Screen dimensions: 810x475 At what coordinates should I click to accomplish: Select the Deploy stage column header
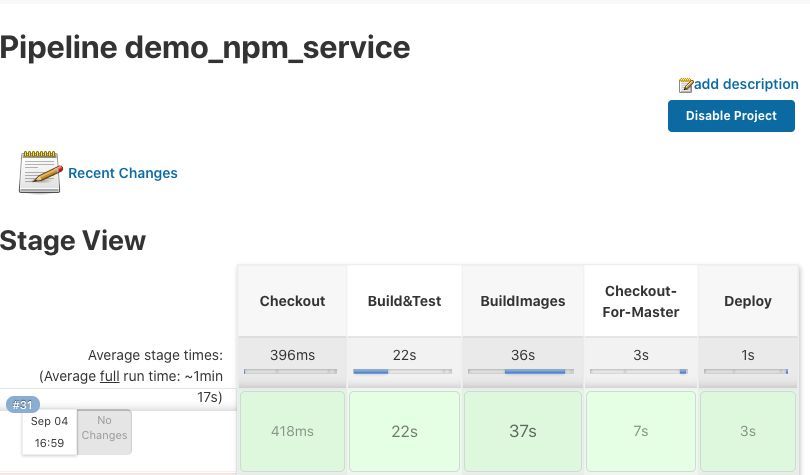point(747,301)
